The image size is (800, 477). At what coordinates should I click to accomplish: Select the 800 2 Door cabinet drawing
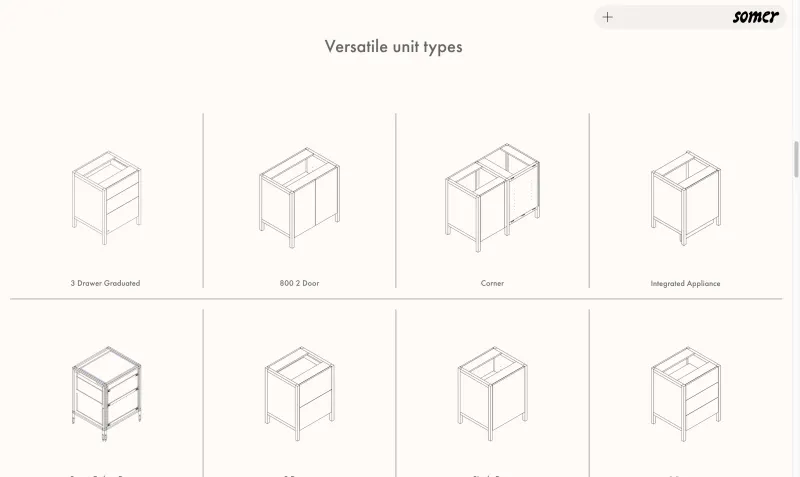(x=299, y=198)
